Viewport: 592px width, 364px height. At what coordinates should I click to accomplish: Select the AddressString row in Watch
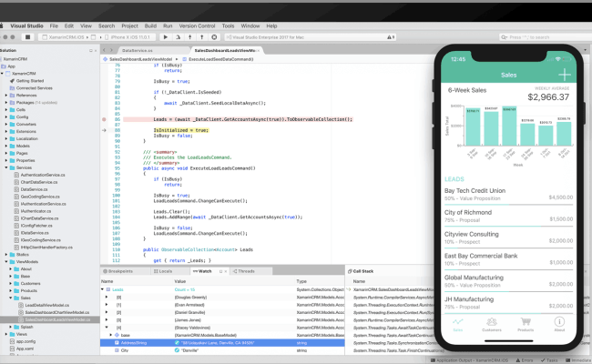[x=222, y=343]
